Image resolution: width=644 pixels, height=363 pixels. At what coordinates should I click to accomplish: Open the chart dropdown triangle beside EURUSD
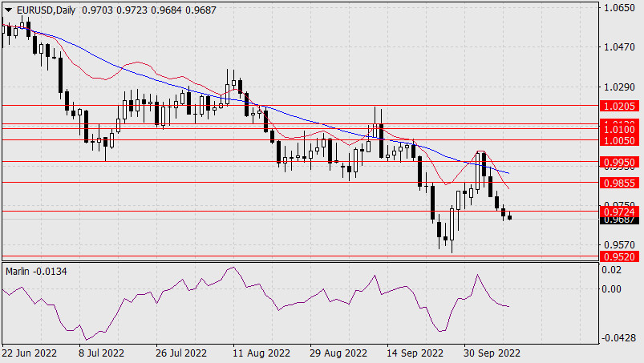point(8,10)
